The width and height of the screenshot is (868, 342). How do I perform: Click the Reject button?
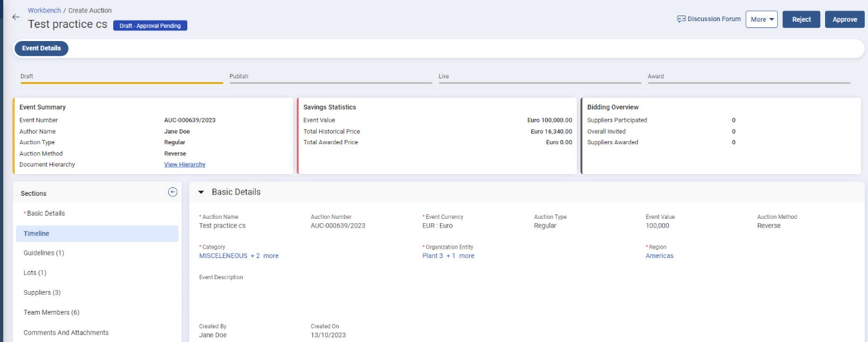click(x=801, y=19)
